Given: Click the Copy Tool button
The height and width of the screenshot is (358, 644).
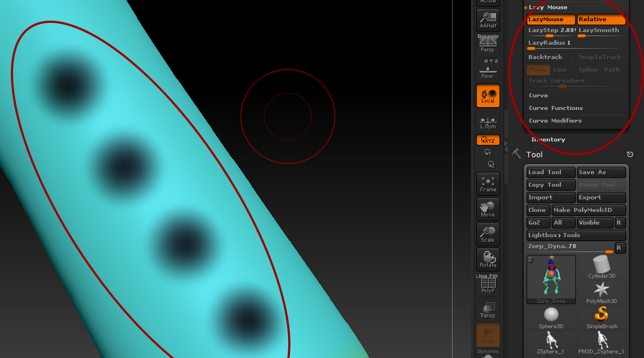Looking at the screenshot, I should 551,185.
